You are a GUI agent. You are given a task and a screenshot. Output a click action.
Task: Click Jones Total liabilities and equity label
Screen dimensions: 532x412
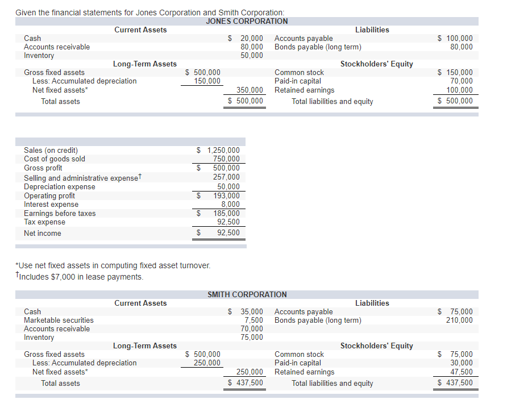pyautogui.click(x=332, y=101)
